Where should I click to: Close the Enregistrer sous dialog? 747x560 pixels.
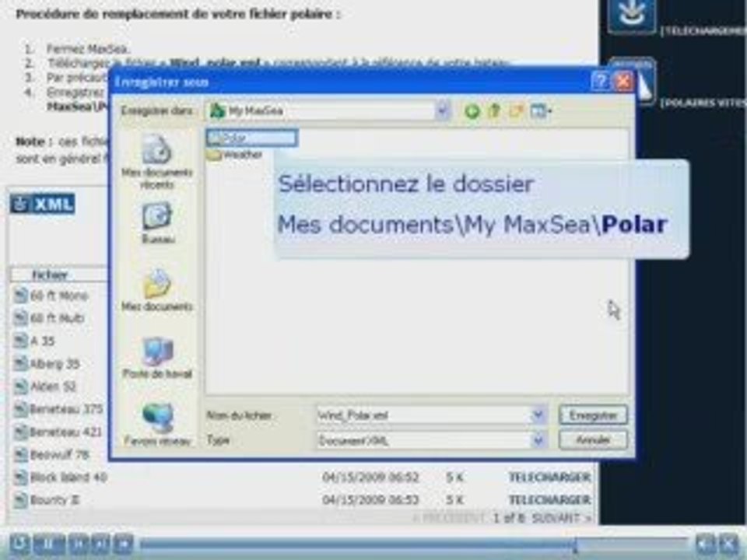point(623,82)
